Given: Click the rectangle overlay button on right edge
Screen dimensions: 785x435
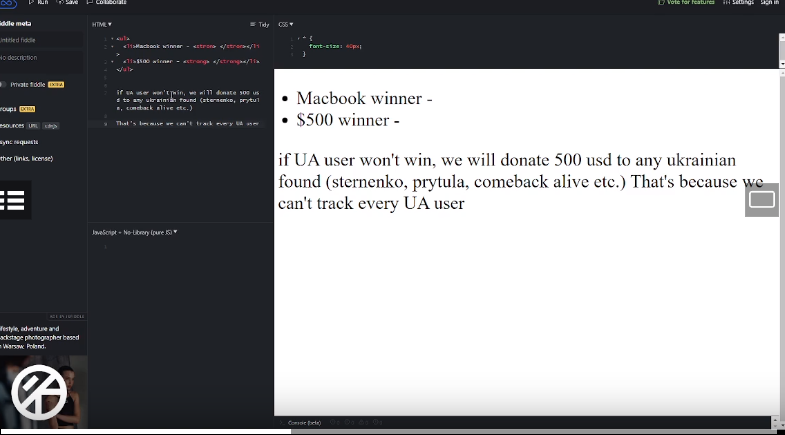Looking at the screenshot, I should pos(762,200).
